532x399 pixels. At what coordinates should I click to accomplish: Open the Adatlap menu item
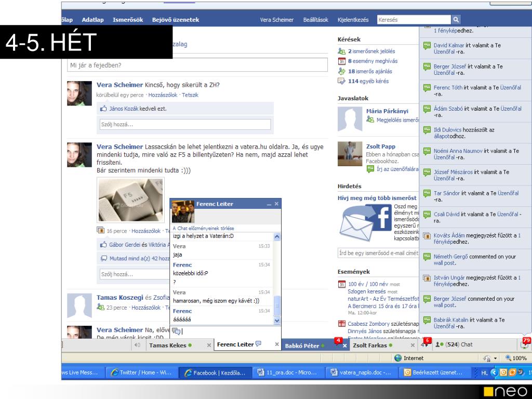click(92, 20)
